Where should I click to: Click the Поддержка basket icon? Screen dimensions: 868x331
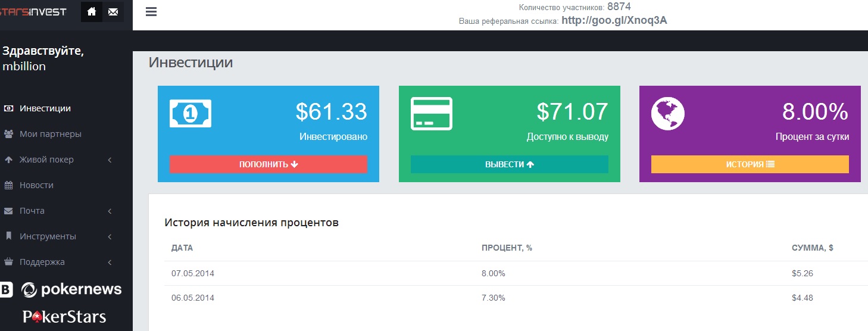pyautogui.click(x=8, y=262)
